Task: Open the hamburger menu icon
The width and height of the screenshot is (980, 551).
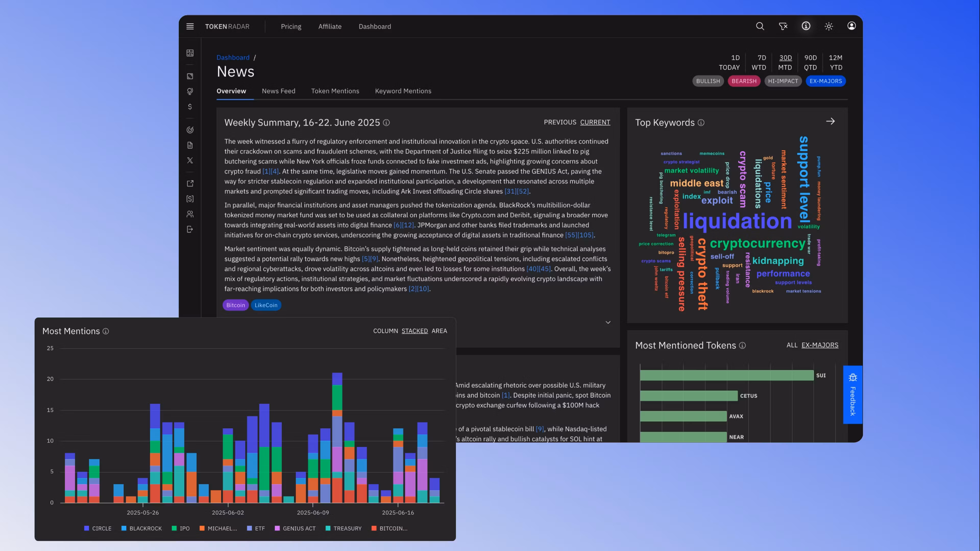Action: (x=190, y=26)
